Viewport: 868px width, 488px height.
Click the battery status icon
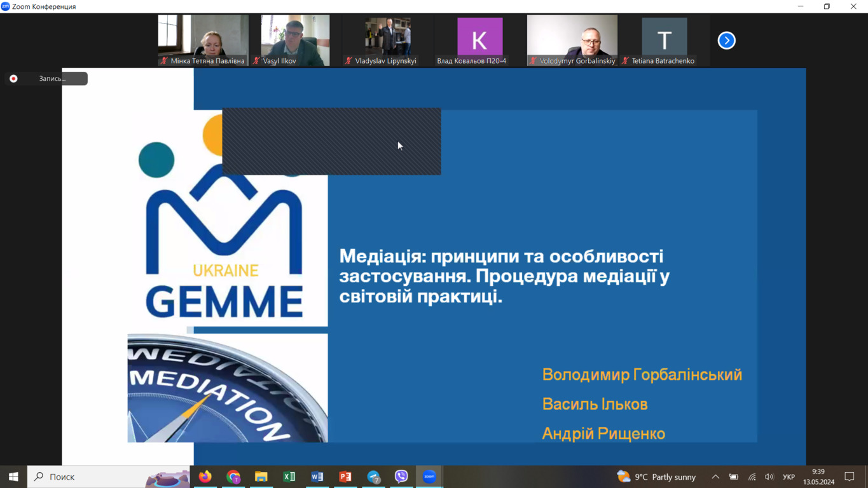point(734,477)
